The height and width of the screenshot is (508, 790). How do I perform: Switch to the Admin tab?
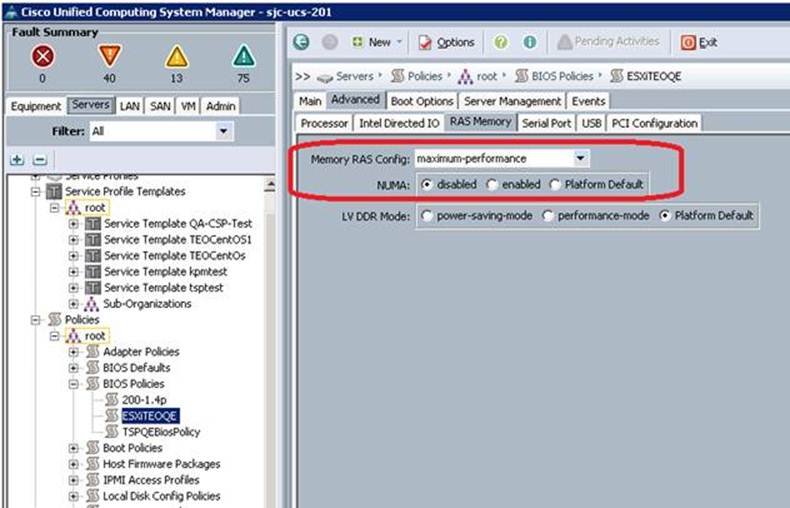[221, 106]
